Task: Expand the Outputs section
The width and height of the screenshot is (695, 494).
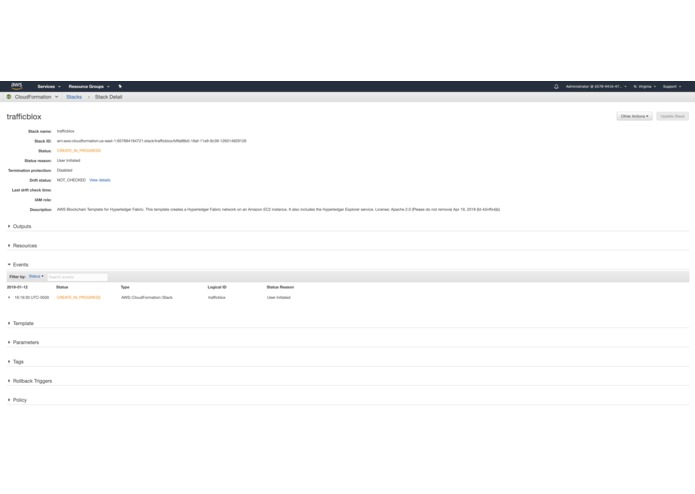Action: click(20, 226)
